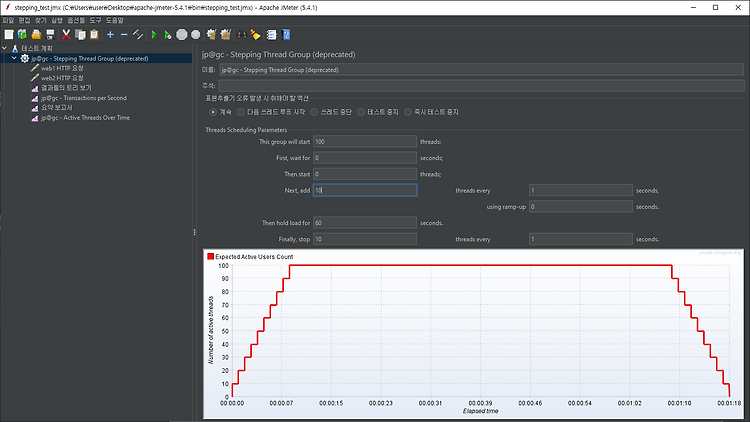
Task: Click the flask icon of test plan
Action: point(15,48)
